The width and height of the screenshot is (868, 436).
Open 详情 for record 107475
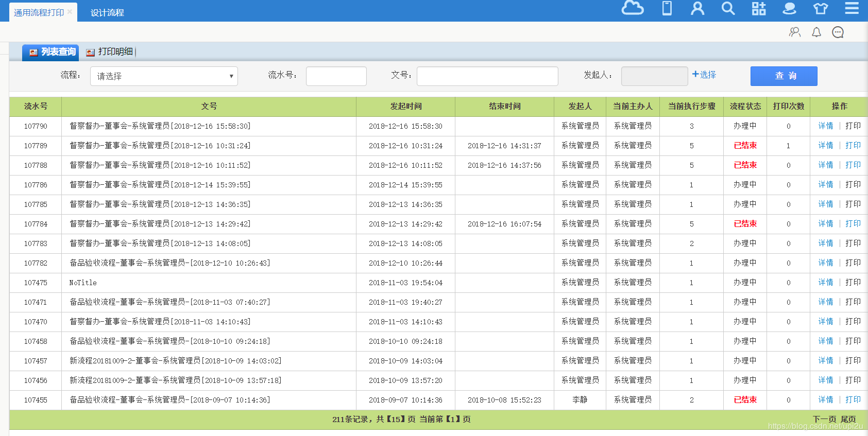pos(826,283)
